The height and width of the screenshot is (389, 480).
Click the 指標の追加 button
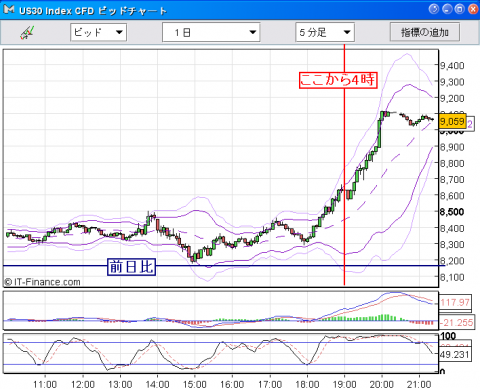[425, 32]
